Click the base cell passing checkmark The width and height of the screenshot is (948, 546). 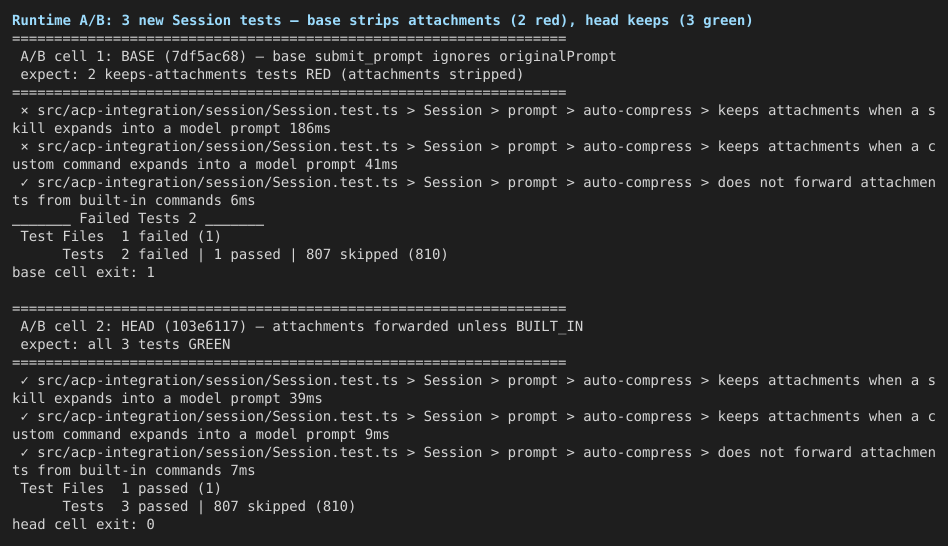pos(25,183)
